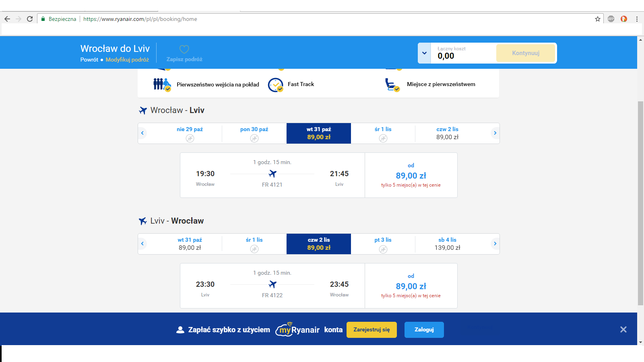
Task: Click the priority seat icon
Action: [x=392, y=85]
